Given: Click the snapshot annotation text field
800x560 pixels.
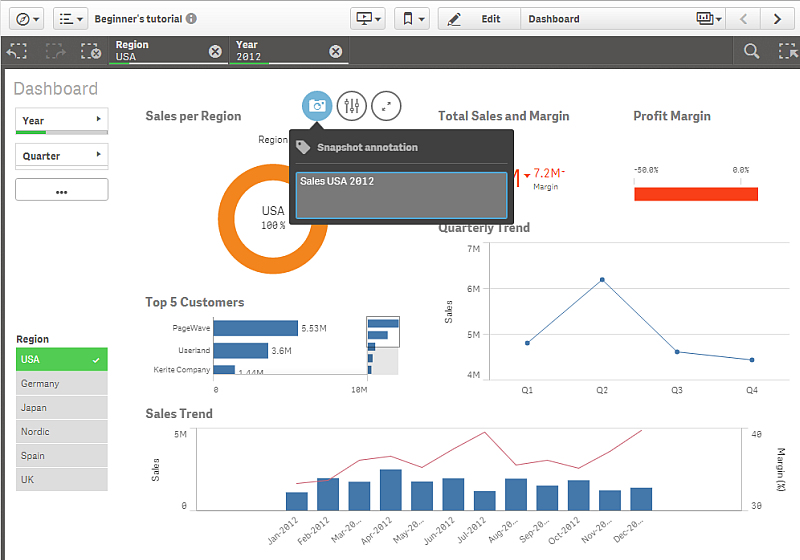Looking at the screenshot, I should pos(401,195).
